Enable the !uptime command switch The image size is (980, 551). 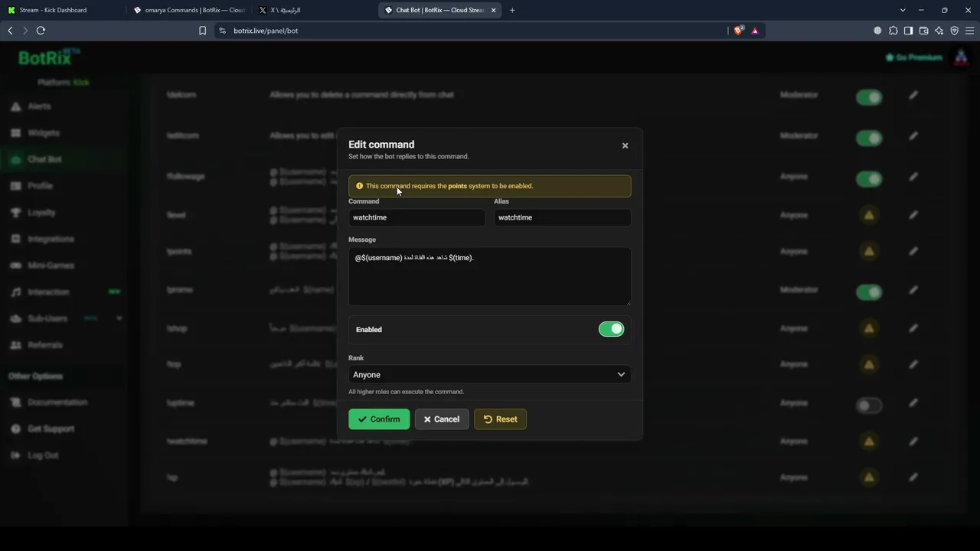[869, 405]
